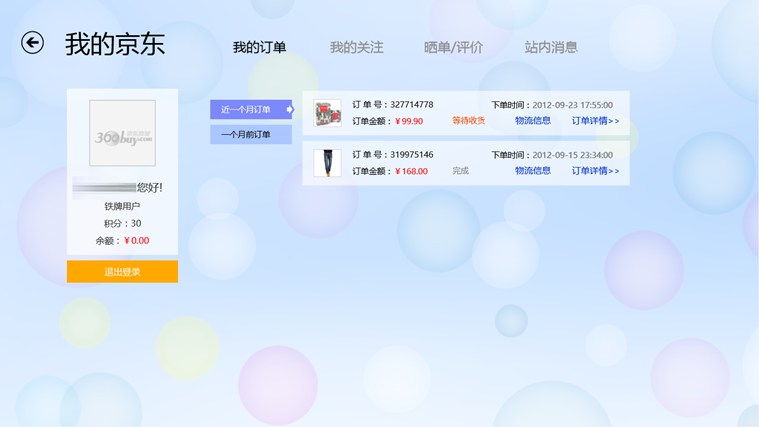View 物流信息 for order 319975146

tap(532, 170)
